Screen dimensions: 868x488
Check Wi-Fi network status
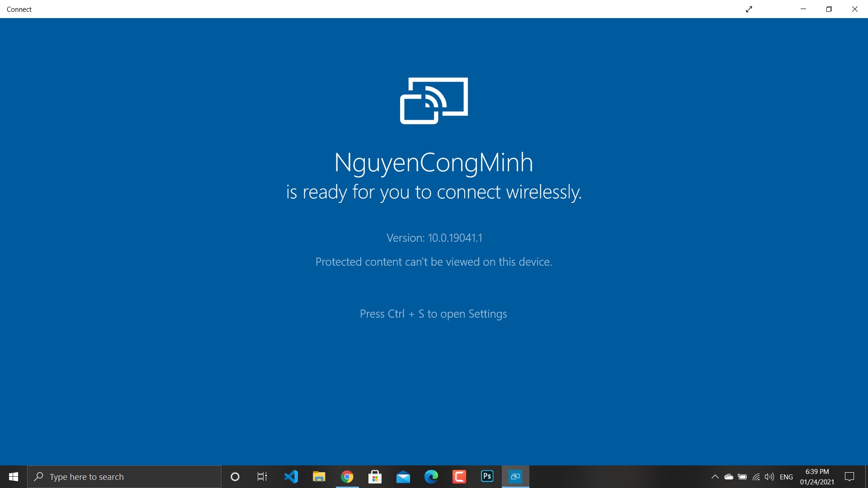pos(756,477)
